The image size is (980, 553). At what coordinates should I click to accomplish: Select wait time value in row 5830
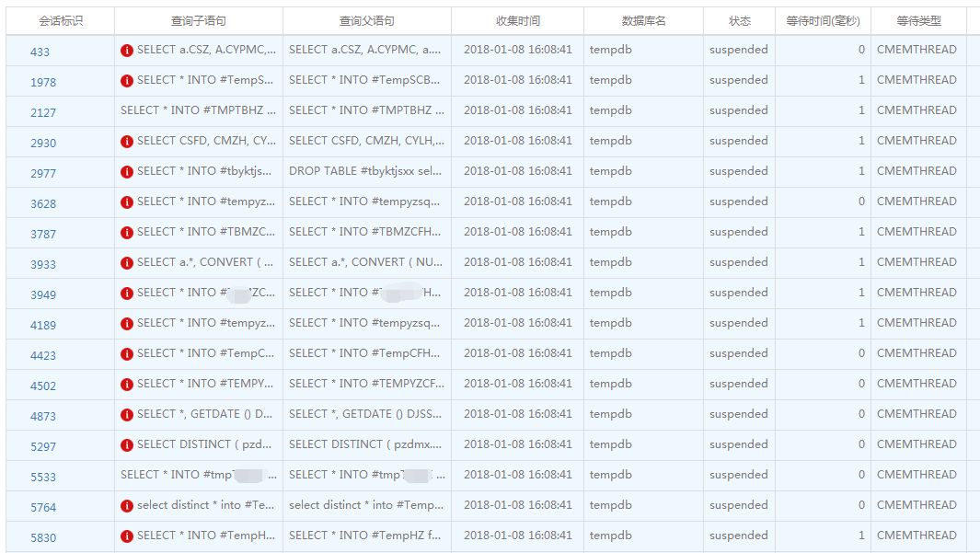pyautogui.click(x=862, y=536)
